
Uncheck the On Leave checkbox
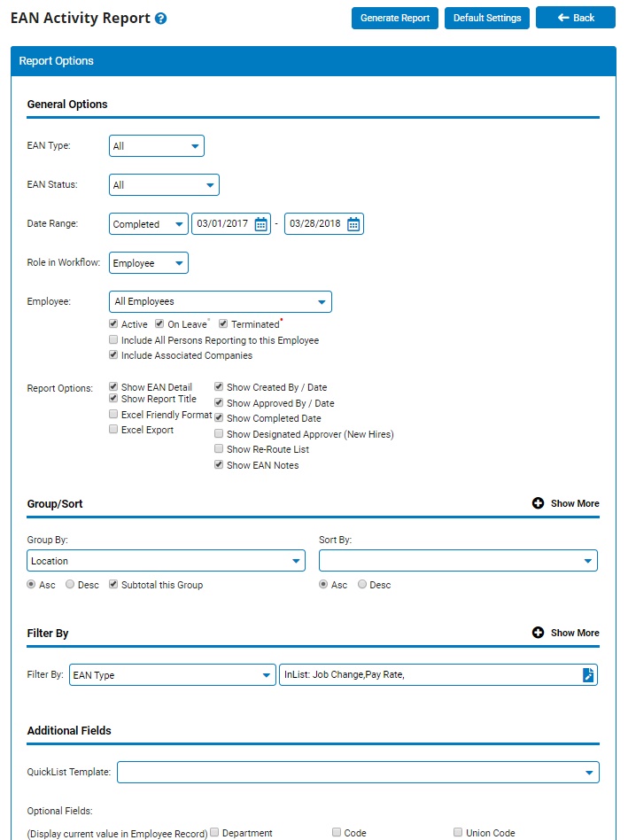pyautogui.click(x=159, y=323)
